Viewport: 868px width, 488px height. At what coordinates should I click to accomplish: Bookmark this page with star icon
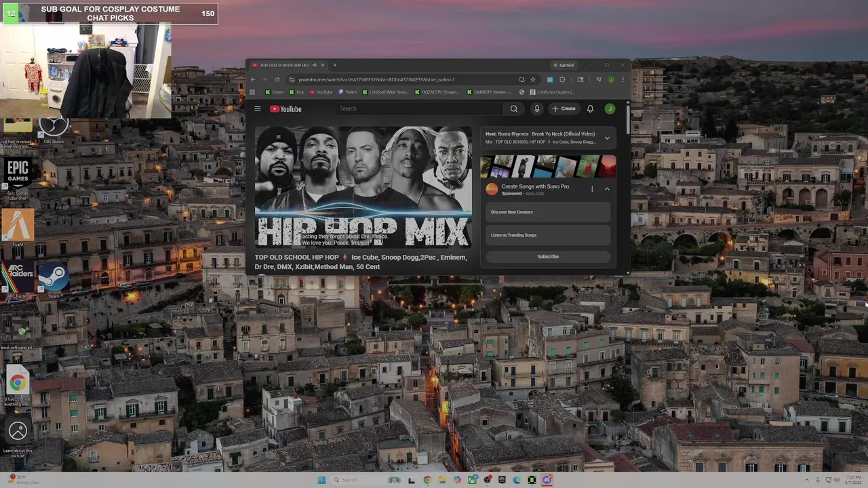pos(533,79)
